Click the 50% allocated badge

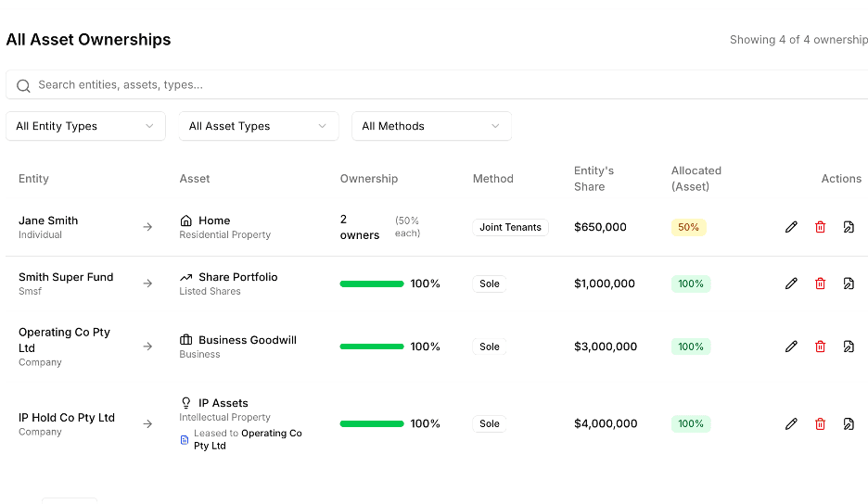click(x=689, y=227)
